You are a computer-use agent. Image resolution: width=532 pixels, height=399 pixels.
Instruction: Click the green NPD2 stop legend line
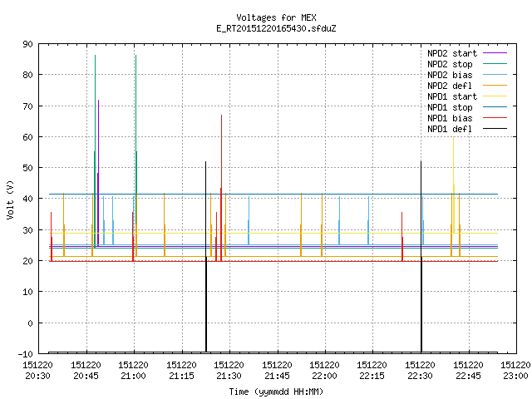(495, 63)
